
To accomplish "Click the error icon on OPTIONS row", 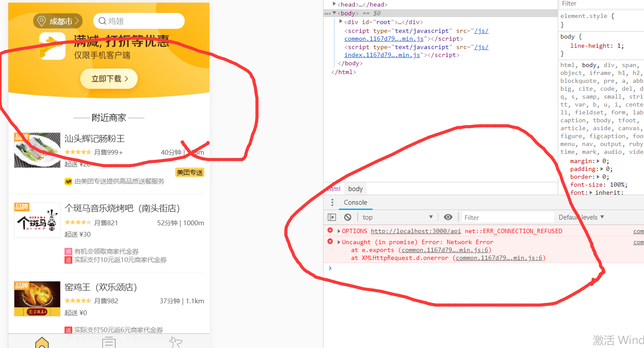I will coord(330,231).
